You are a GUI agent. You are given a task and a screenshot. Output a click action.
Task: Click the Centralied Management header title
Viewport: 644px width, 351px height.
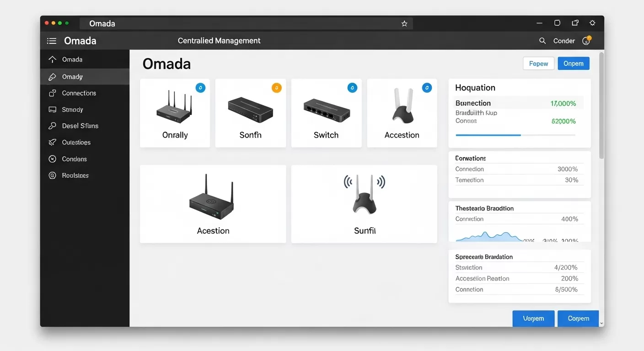[219, 41]
